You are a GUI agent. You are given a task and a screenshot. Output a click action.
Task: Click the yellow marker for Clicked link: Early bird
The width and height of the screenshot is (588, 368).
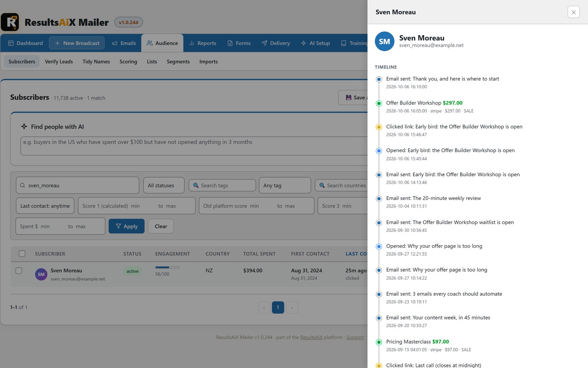[x=379, y=127]
